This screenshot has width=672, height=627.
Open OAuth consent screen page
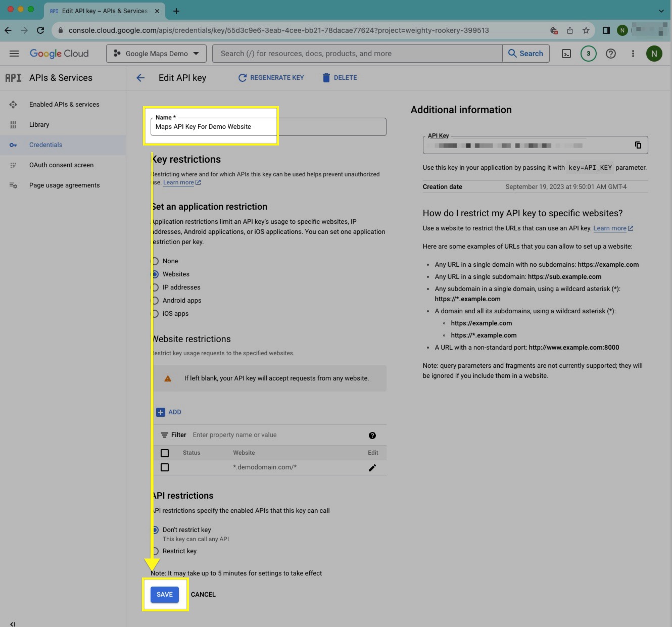pos(63,165)
